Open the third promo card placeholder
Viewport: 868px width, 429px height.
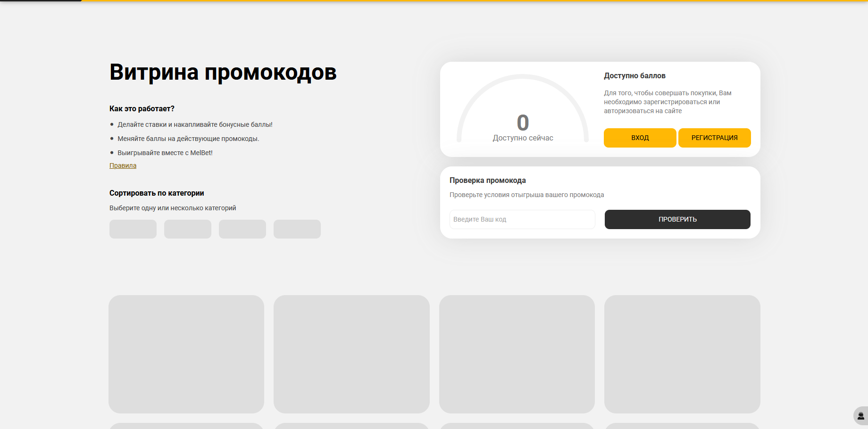pyautogui.click(x=517, y=354)
